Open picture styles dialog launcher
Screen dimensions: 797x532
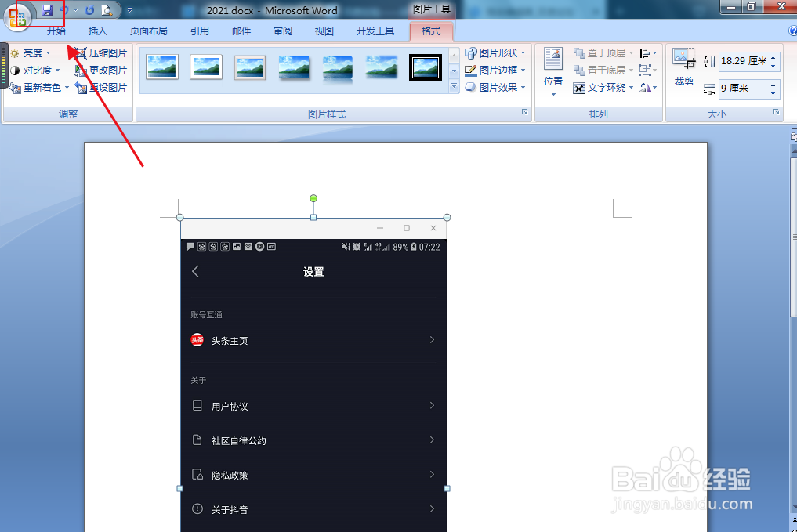tap(524, 112)
